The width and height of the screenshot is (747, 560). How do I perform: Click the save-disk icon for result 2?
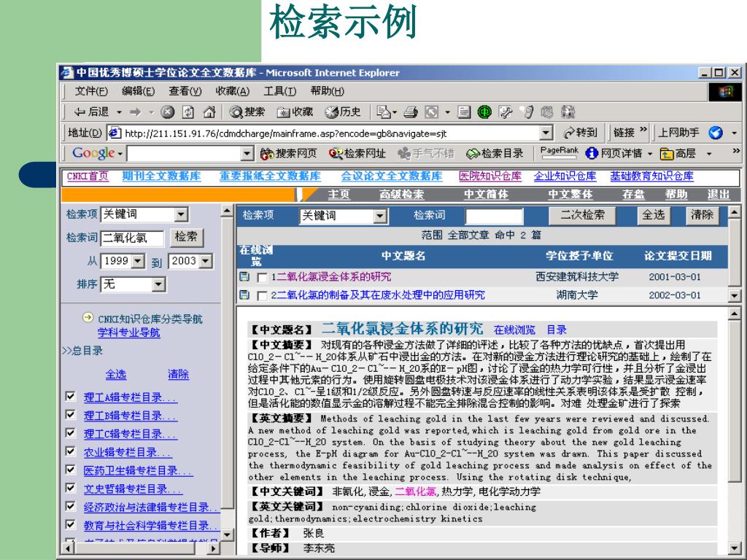click(x=244, y=295)
